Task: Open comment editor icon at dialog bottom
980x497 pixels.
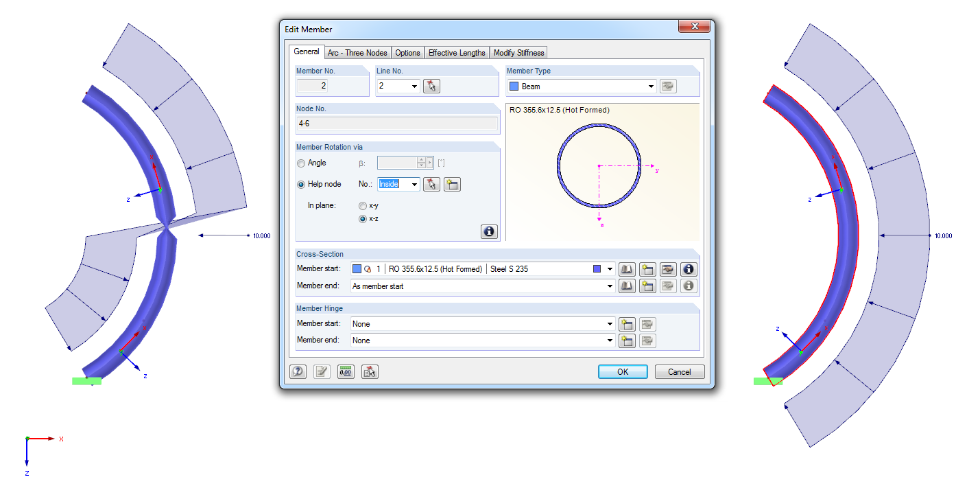Action: 322,371
